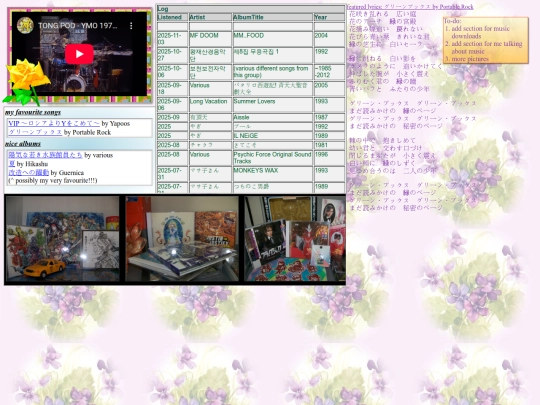
Task: Click the Log table title
Action: click(x=251, y=9)
